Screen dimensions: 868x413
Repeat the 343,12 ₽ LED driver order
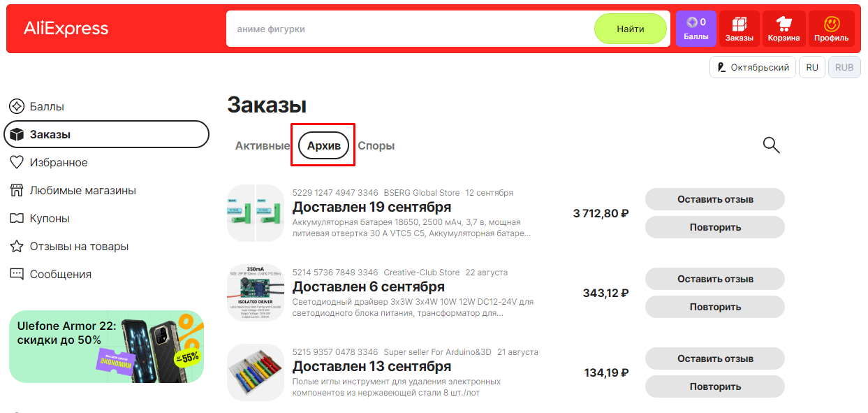[715, 307]
